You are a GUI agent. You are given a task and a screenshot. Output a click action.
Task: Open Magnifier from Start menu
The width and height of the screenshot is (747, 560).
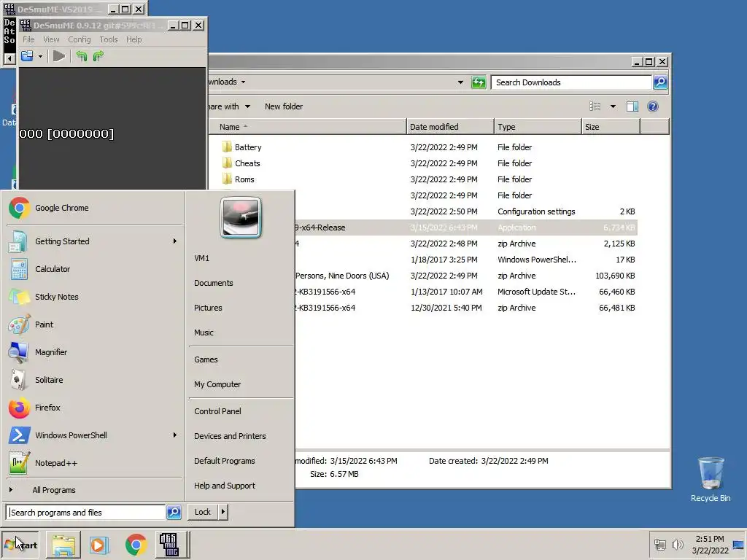coord(94,352)
